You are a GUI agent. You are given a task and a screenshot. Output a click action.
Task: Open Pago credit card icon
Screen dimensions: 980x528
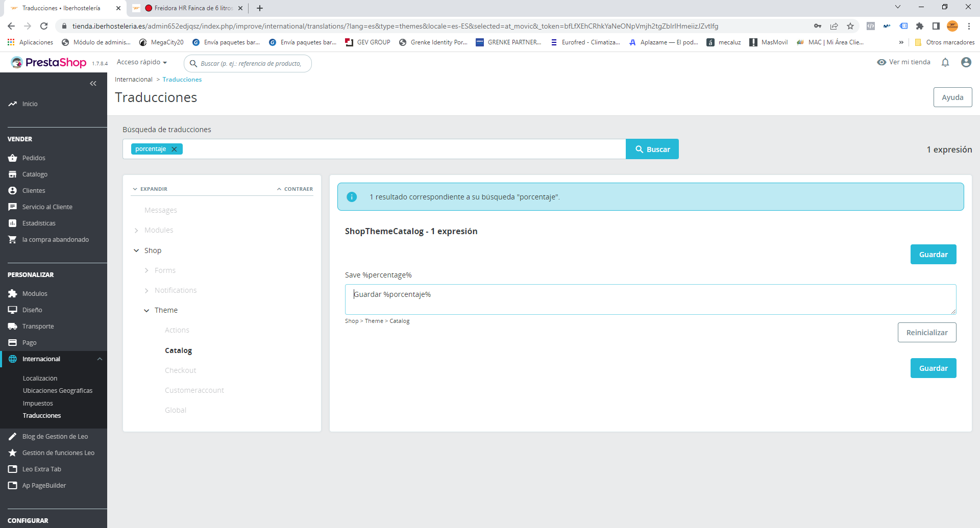[13, 343]
